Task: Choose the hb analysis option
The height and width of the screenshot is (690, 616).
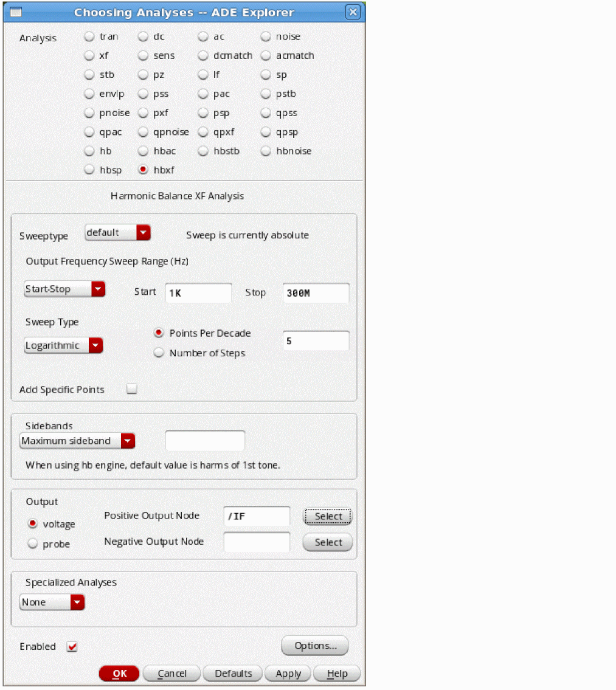Action: pos(89,151)
